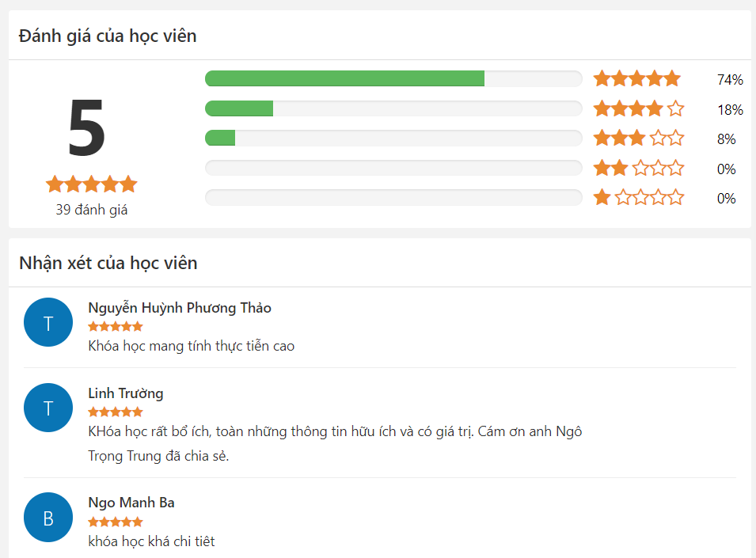Click the four-star rating row icon
Image resolution: width=756 pixels, height=558 pixels.
(638, 108)
